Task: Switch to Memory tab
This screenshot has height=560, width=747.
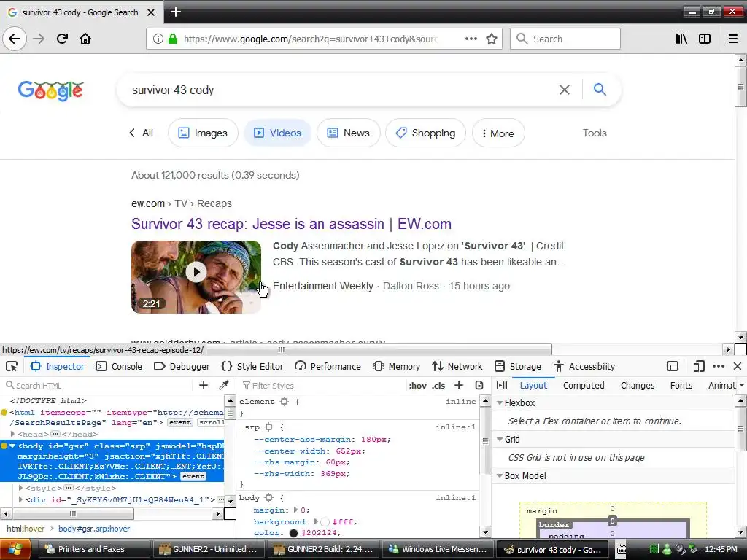Action: pos(397,366)
